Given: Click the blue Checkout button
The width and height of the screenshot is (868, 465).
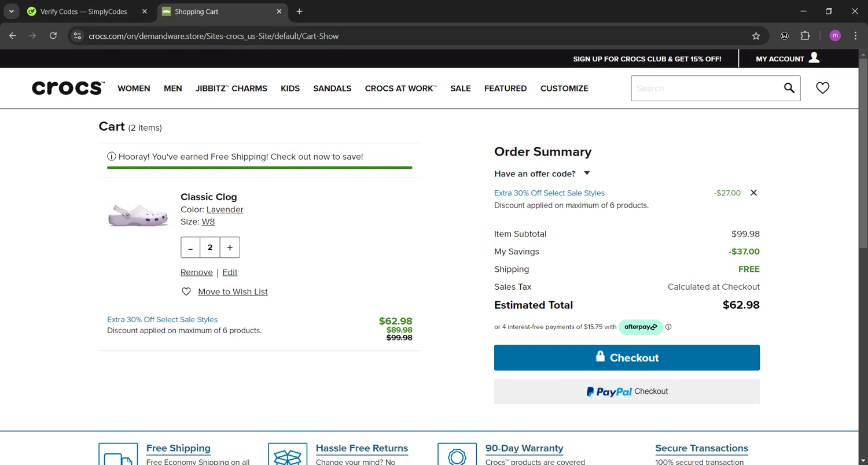Looking at the screenshot, I should coord(627,358).
